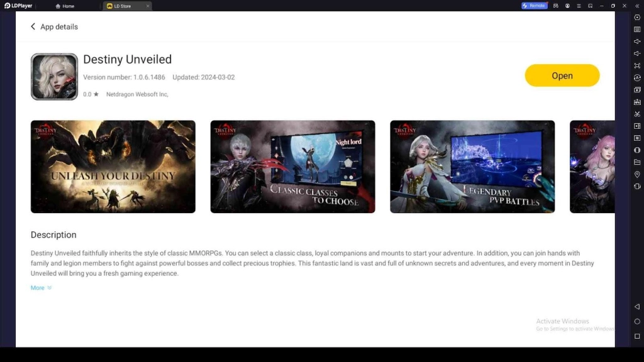Screen dimensions: 644x362
Task: Toggle fullscreen mode from the sidebar
Action: point(637,65)
